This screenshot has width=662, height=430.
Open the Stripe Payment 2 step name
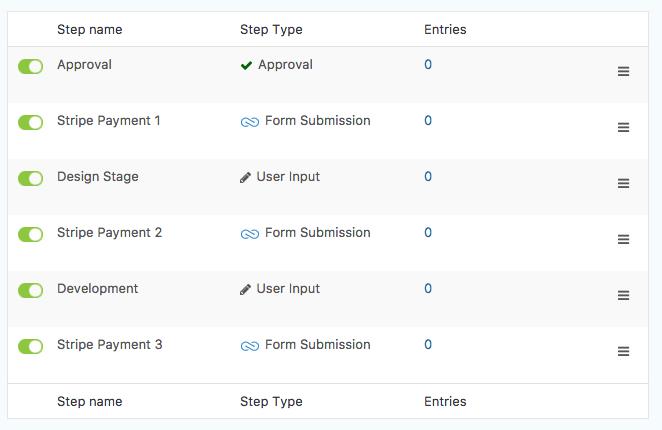tap(109, 233)
